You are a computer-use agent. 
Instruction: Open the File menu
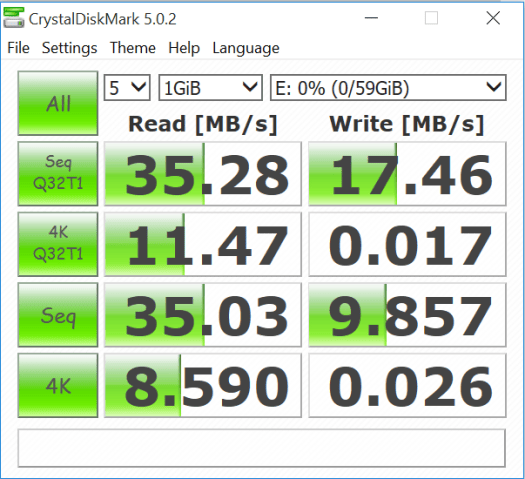[18, 48]
